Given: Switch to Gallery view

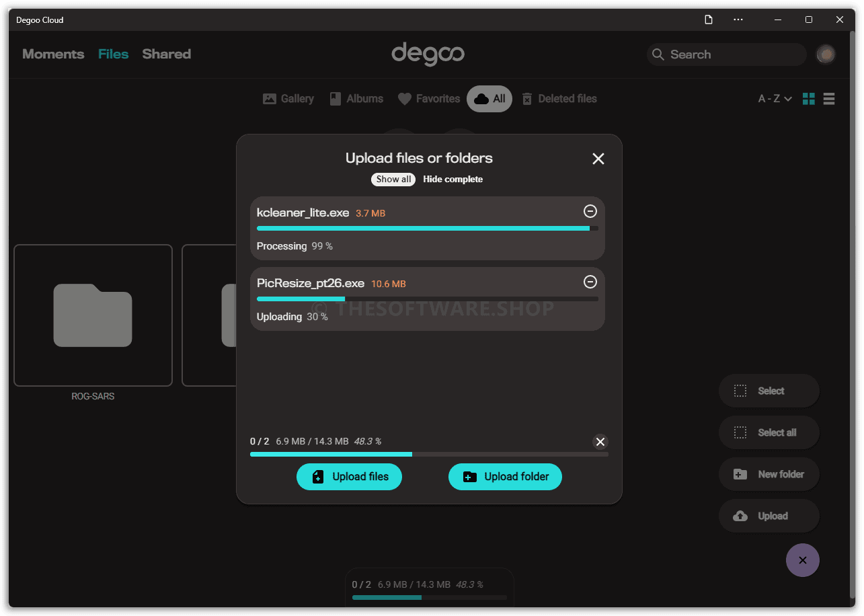Looking at the screenshot, I should click(x=288, y=99).
